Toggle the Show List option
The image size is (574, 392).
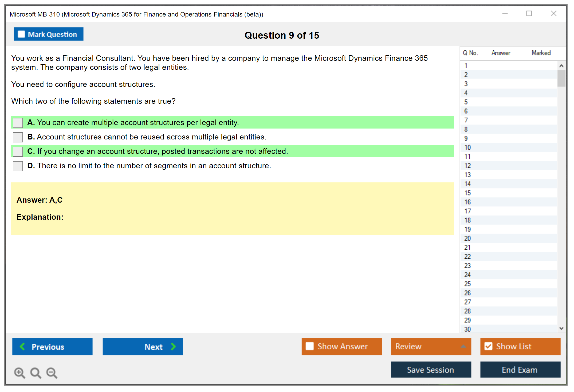coord(489,346)
